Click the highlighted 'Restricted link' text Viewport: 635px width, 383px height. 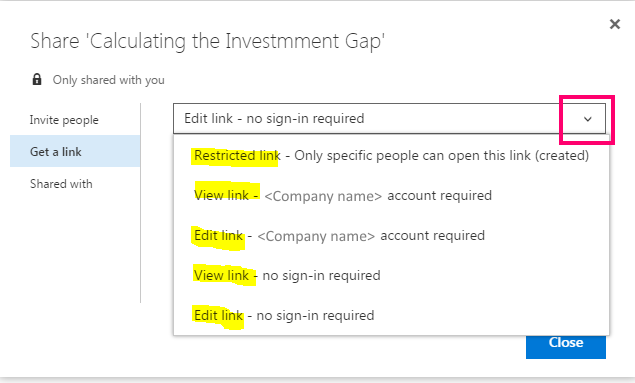pos(237,155)
